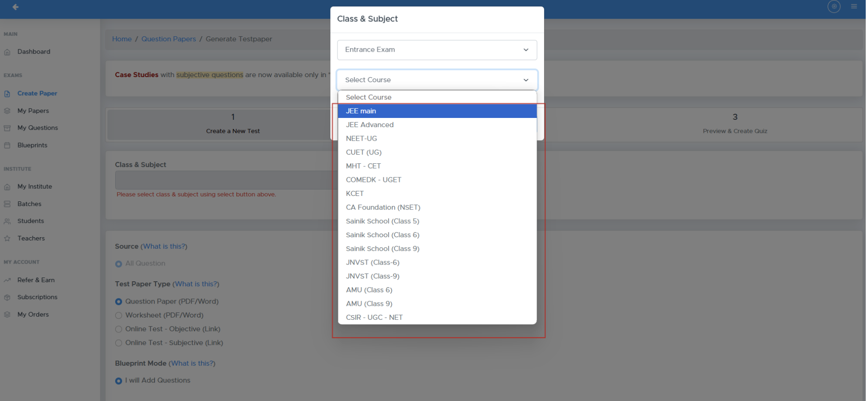Open Subscriptions in sidebar menu
Screen dimensions: 868x401
tap(37, 297)
